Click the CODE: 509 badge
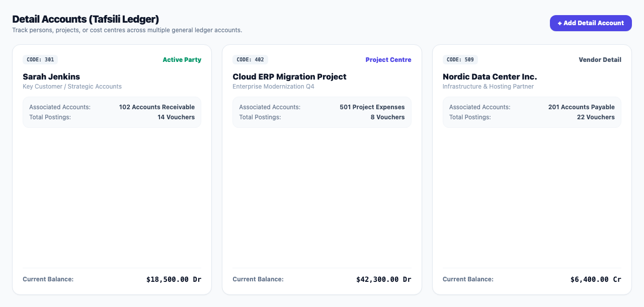This screenshot has width=644, height=307. 460,59
